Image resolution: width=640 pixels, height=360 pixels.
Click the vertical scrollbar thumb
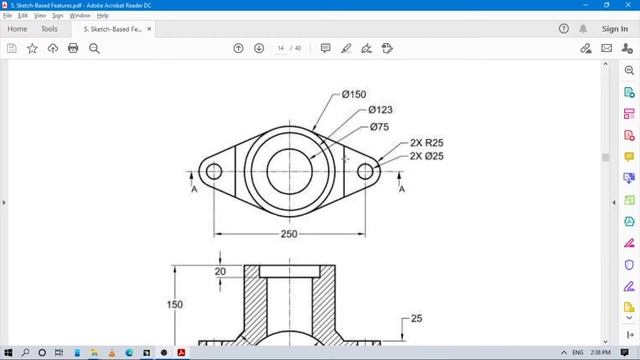pyautogui.click(x=605, y=158)
